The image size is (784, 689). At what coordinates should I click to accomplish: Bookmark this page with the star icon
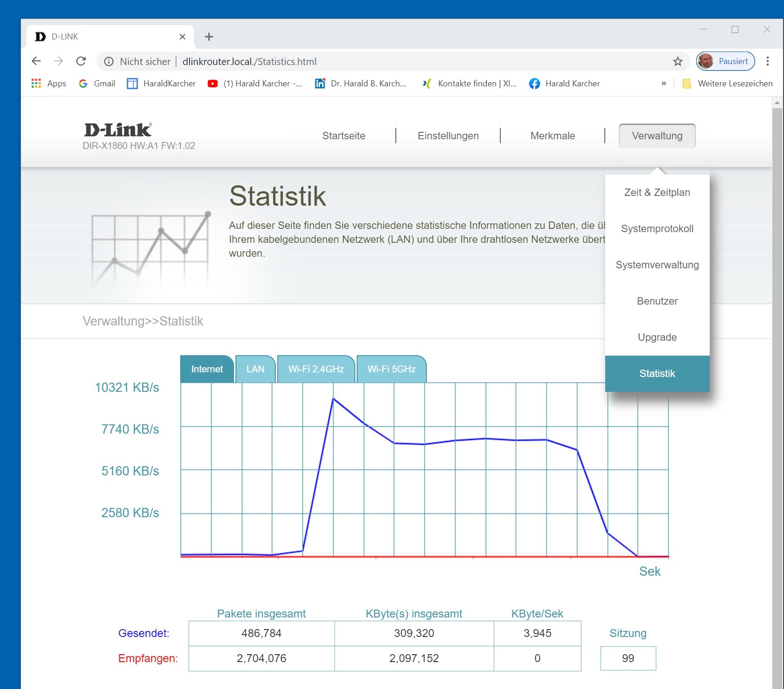click(x=678, y=61)
